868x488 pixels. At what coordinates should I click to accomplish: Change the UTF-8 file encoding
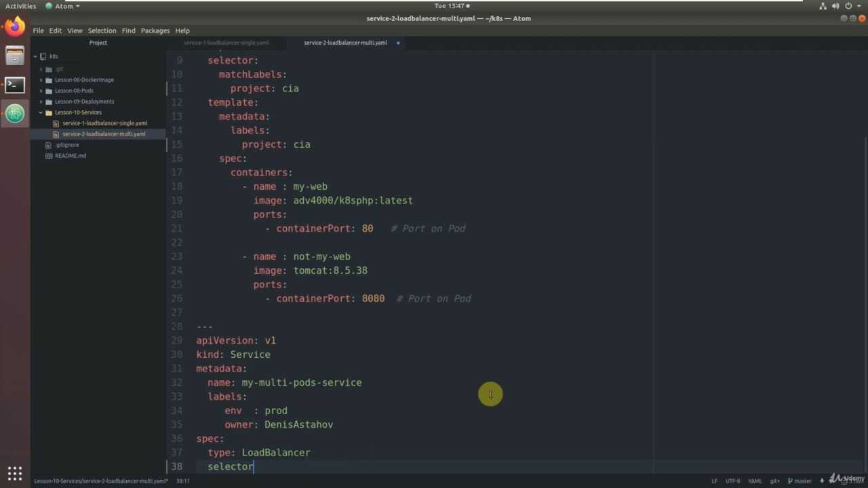[x=733, y=481]
